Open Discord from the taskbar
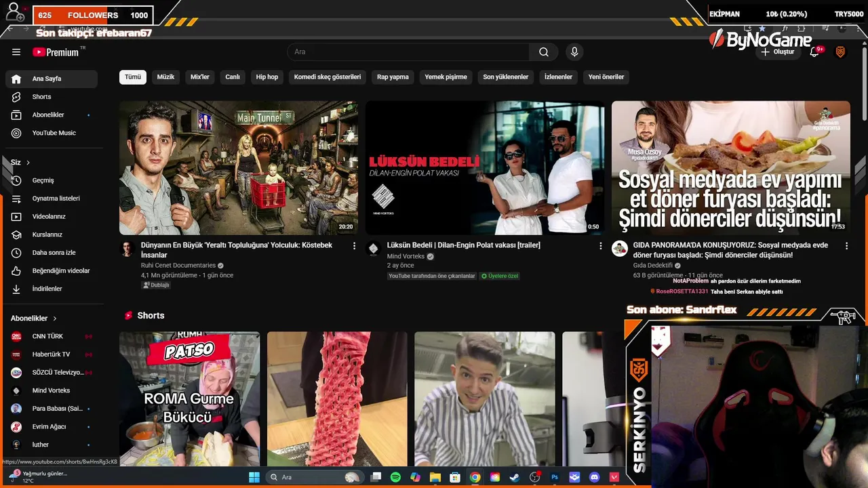This screenshot has width=868, height=488. click(595, 477)
